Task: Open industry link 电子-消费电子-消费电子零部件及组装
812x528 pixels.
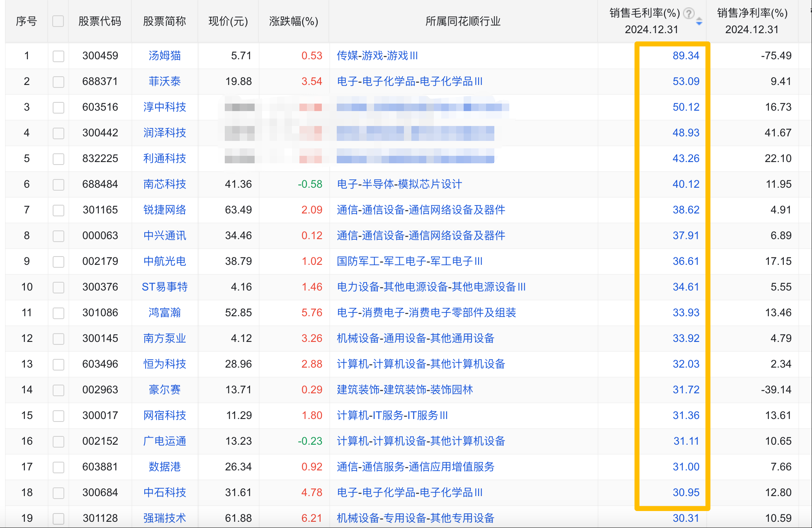Action: click(426, 312)
